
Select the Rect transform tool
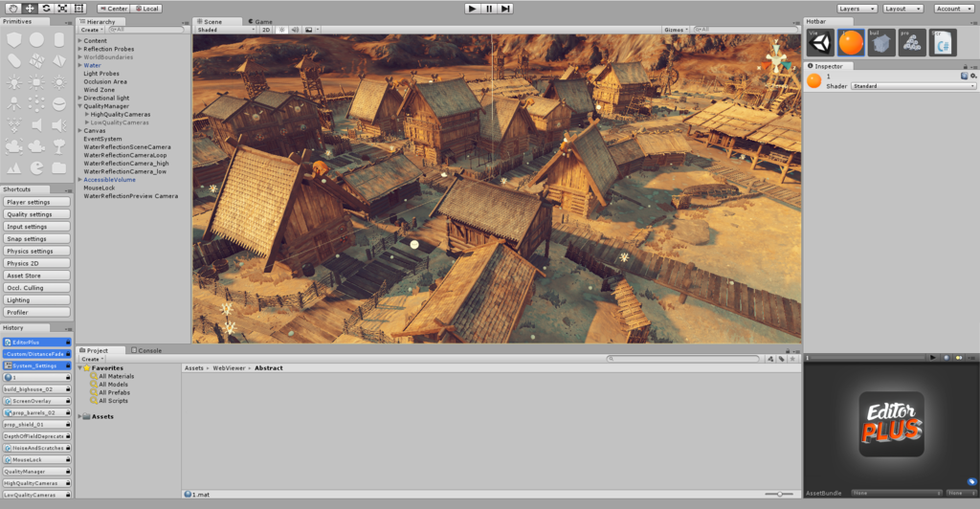click(x=78, y=8)
